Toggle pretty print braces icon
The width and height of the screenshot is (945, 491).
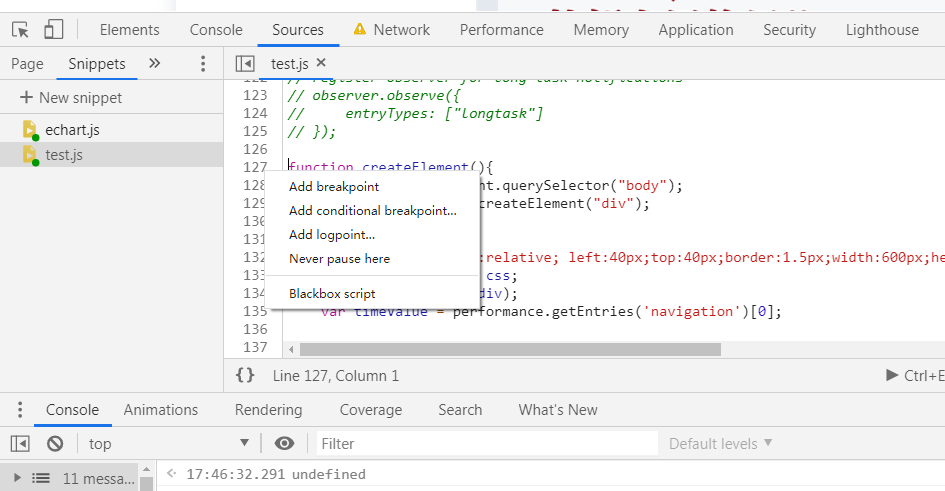click(245, 375)
